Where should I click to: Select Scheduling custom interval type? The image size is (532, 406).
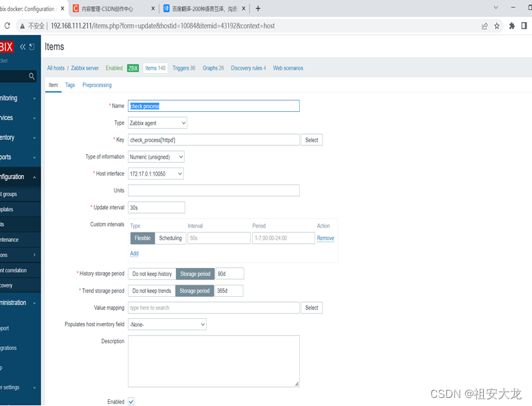click(171, 238)
